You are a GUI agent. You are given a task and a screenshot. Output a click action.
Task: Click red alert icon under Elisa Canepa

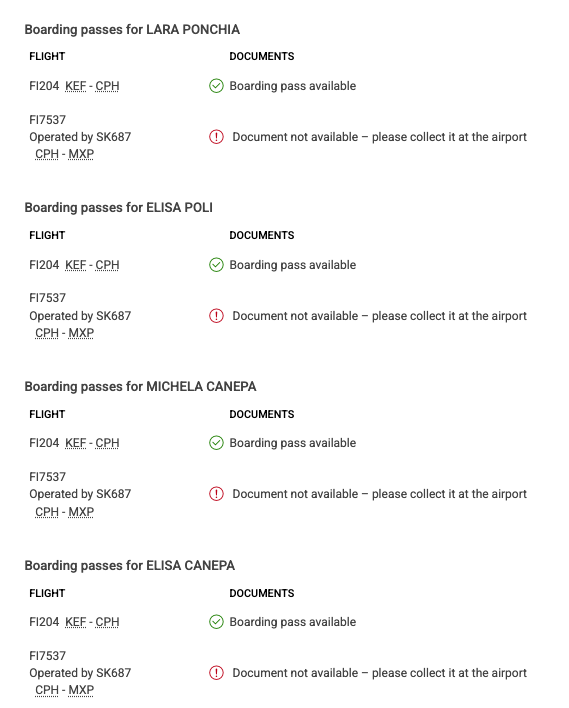coord(216,673)
